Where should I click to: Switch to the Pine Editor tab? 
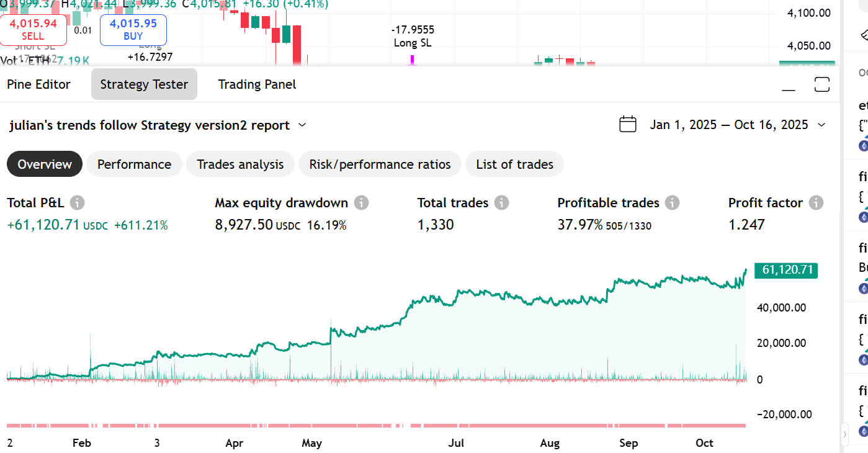[x=38, y=84]
